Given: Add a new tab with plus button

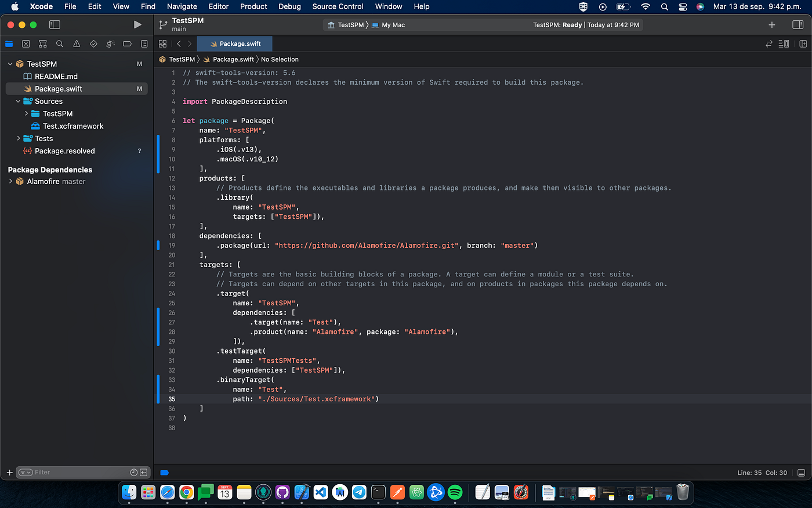Looking at the screenshot, I should pos(772,24).
